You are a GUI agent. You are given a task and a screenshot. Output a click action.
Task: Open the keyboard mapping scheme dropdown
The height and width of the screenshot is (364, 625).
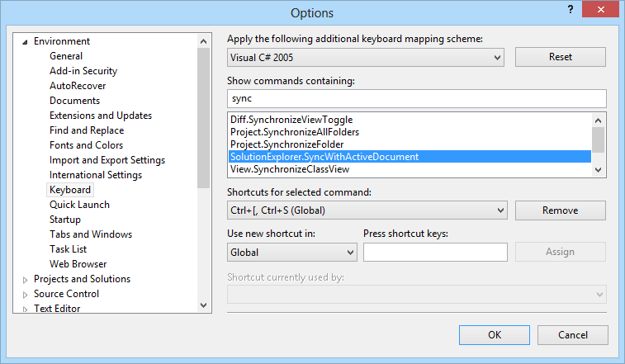pos(496,57)
